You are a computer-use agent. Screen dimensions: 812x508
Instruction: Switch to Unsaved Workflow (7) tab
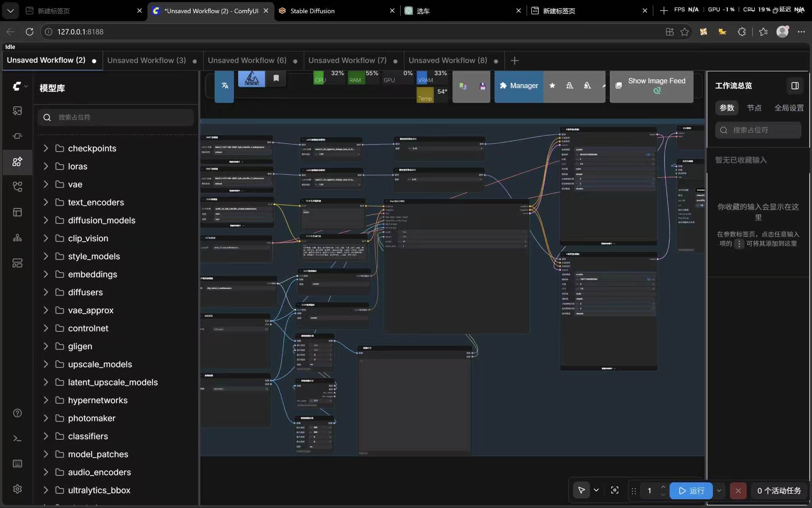pyautogui.click(x=353, y=61)
